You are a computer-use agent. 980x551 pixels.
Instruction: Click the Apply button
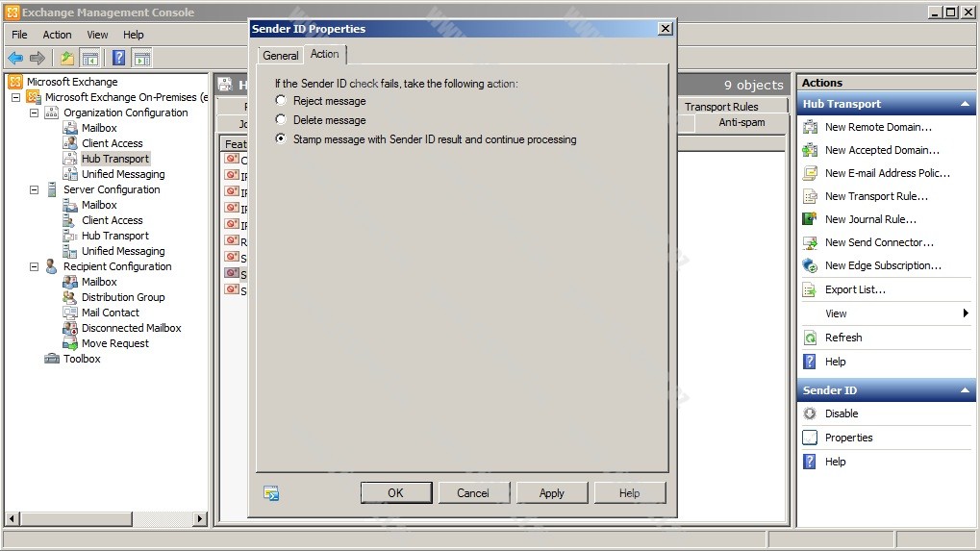coord(551,493)
